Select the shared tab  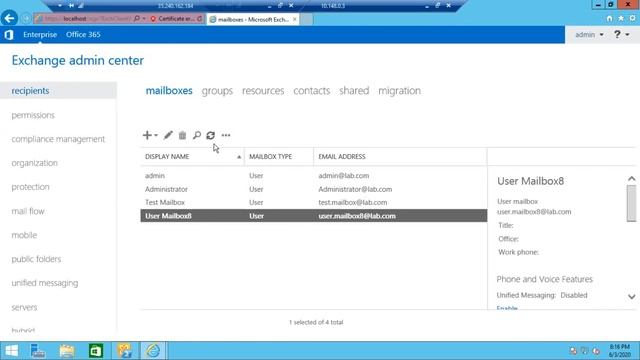click(x=354, y=91)
